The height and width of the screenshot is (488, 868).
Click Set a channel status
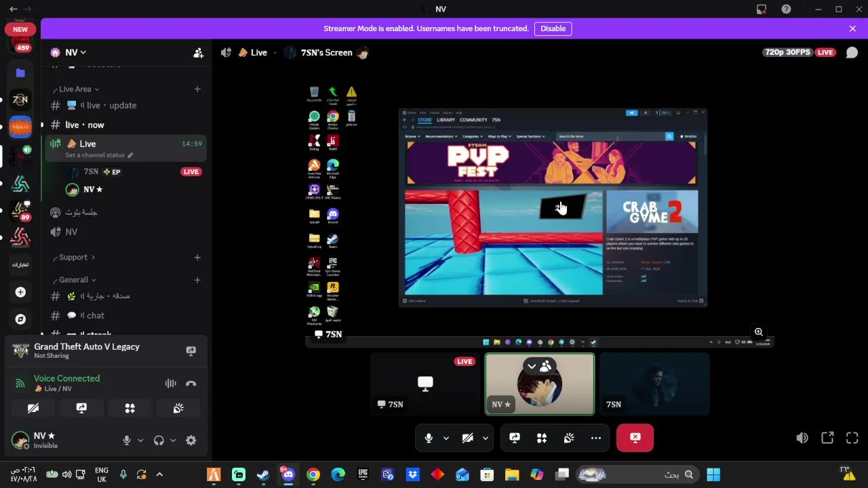tap(99, 155)
